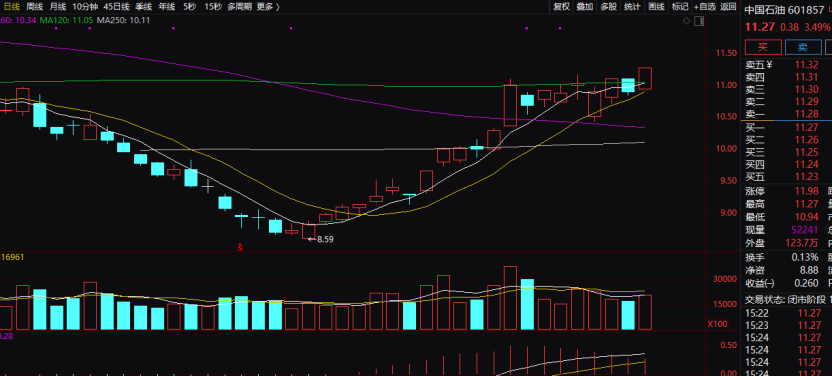
Task: Open the 多周期 multi-period view
Action: tap(239, 6)
